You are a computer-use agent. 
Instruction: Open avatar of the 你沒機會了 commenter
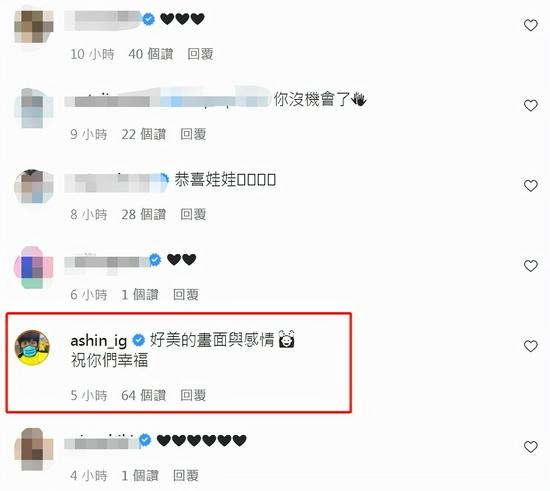click(x=34, y=107)
